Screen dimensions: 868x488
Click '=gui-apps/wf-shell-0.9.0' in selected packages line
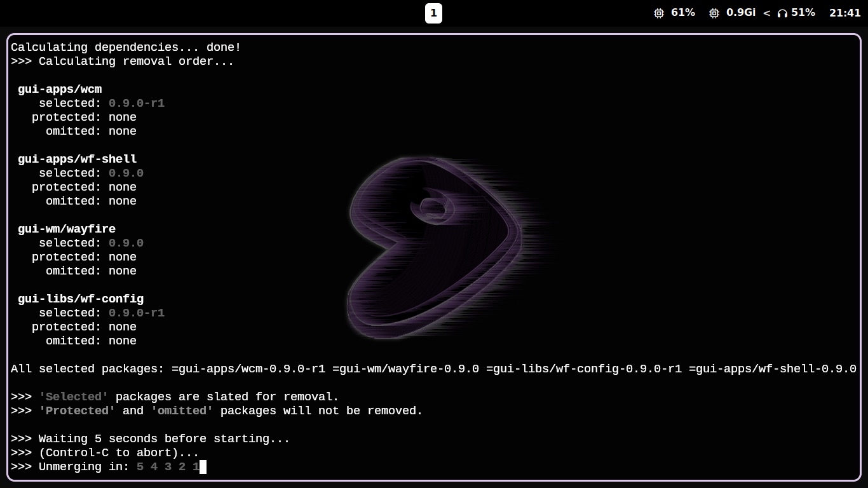[773, 369]
